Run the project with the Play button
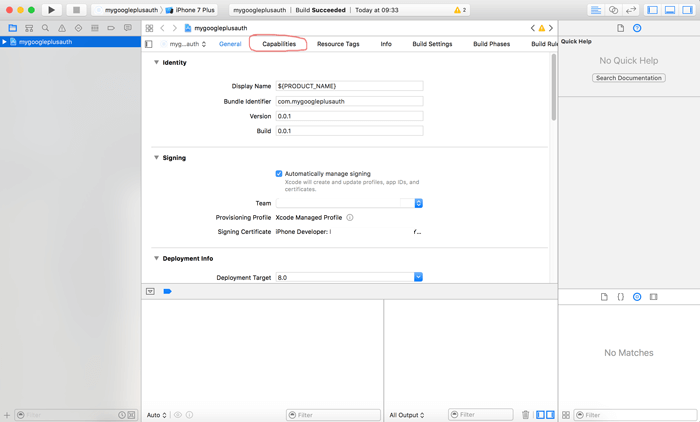Screen dimensions: 700x422 pyautogui.click(x=51, y=10)
